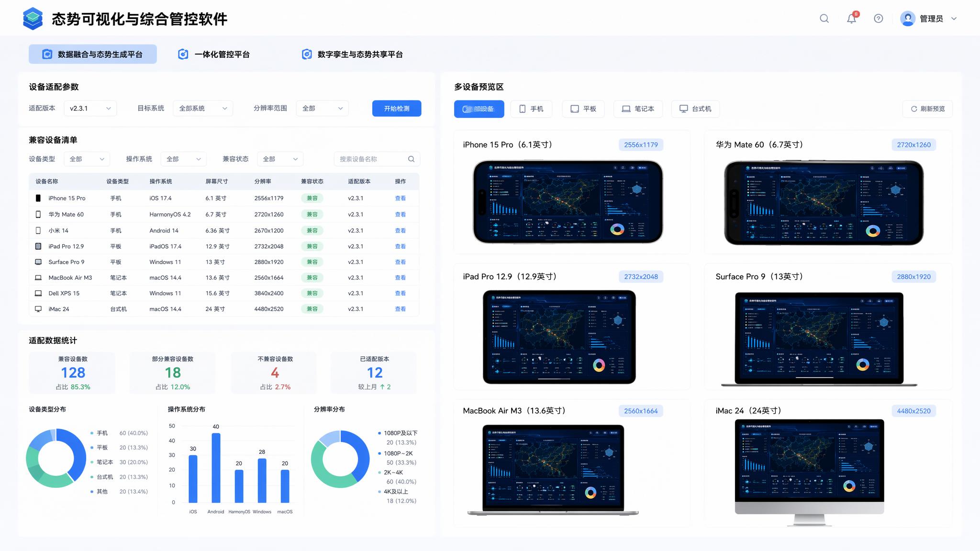
Task: Filter preview by 平板 device type
Action: click(x=583, y=109)
